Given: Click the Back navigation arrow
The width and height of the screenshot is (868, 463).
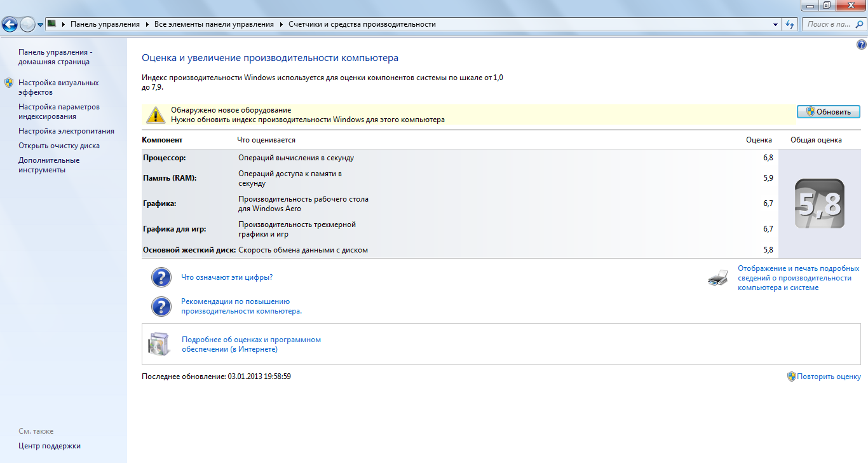Looking at the screenshot, I should tap(10, 25).
